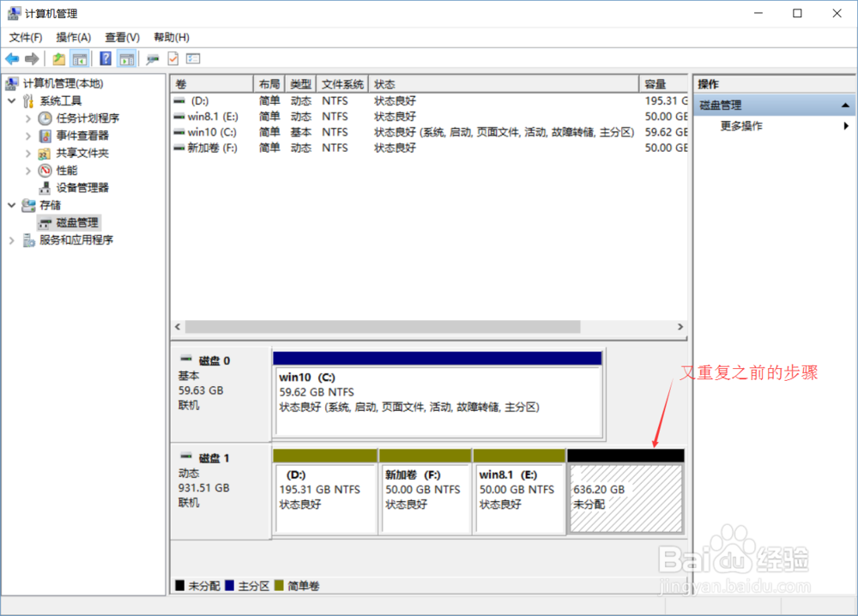The width and height of the screenshot is (858, 616).
Task: Click the volume list scroll-left arrow
Action: tap(178, 327)
